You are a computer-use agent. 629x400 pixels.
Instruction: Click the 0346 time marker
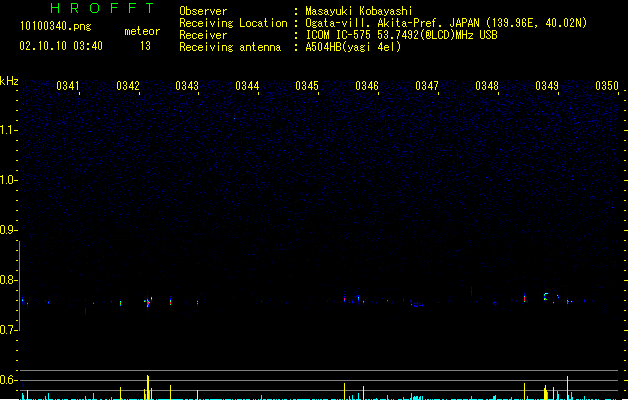(x=367, y=86)
